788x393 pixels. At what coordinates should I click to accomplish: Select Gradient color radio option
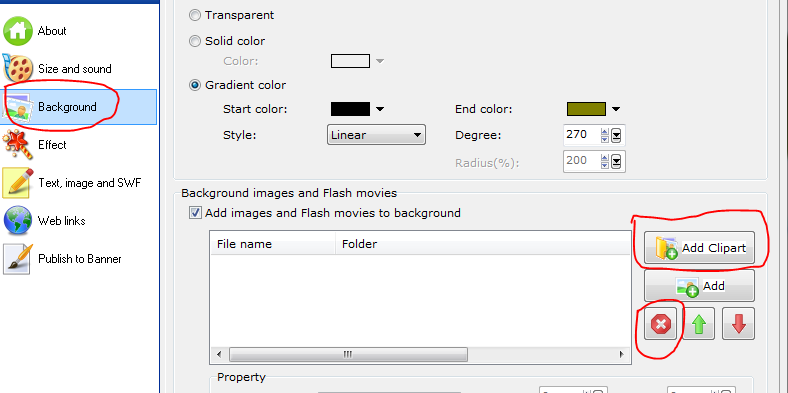(194, 85)
